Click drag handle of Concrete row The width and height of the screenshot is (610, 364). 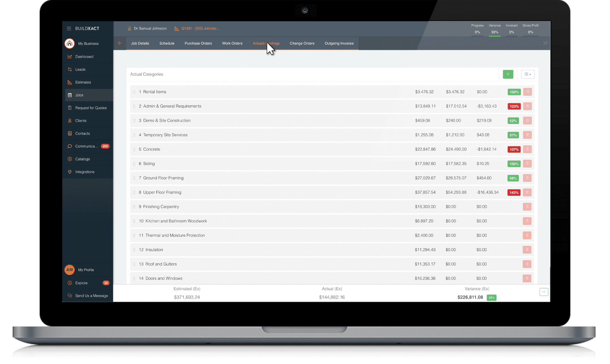[x=134, y=150]
